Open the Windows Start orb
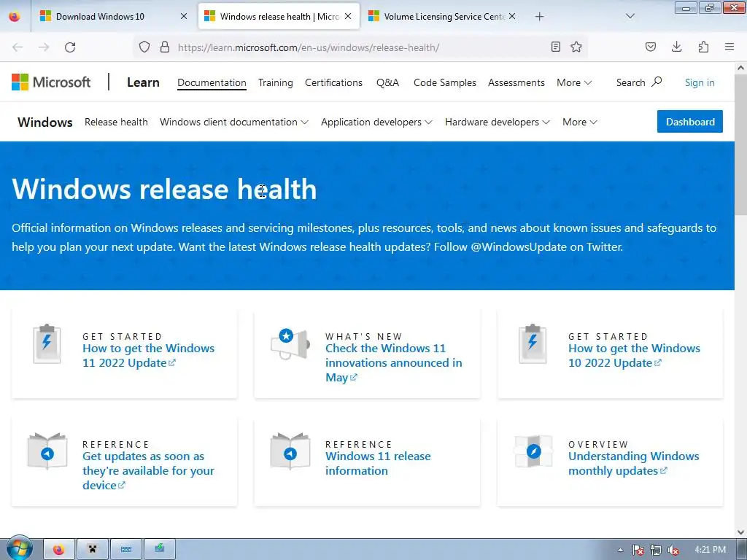747x560 pixels. click(19, 548)
